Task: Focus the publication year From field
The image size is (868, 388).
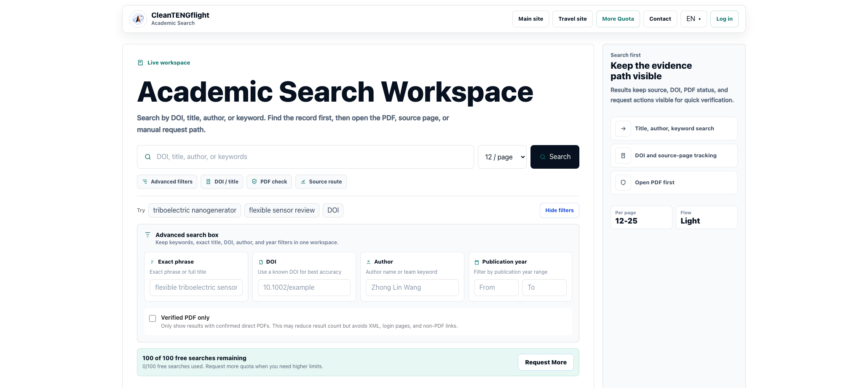Action: pos(496,288)
